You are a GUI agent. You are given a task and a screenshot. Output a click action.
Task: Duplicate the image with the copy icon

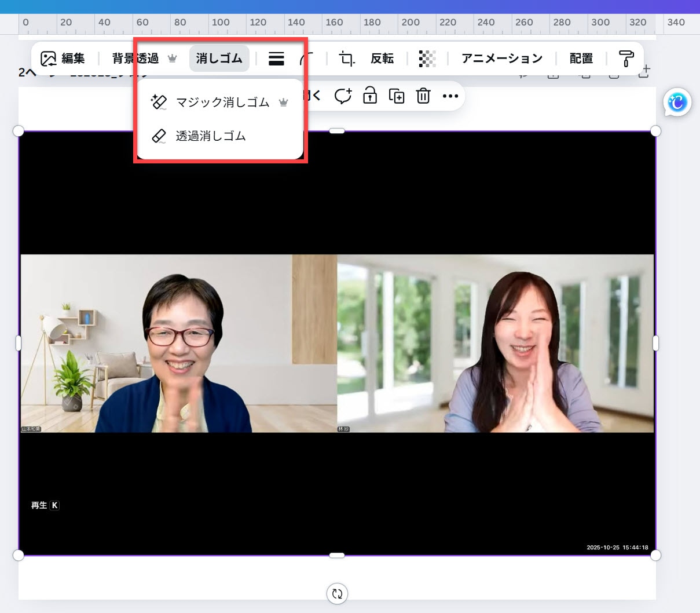pos(397,96)
